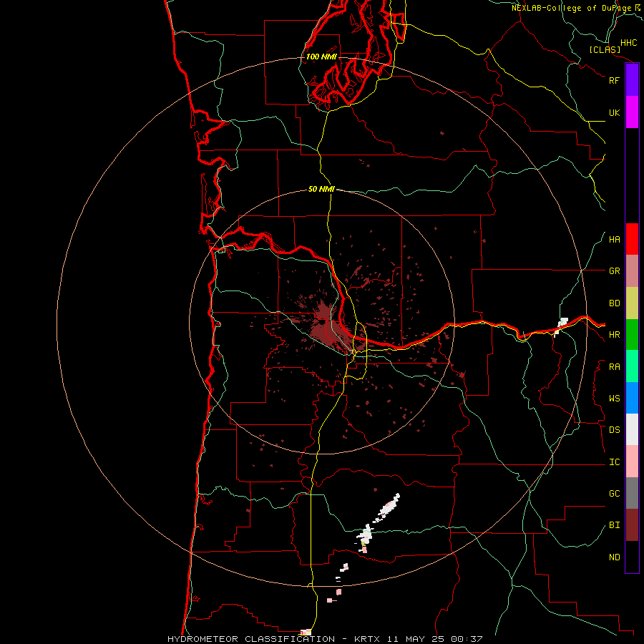Click the GR legend label
Screen dimensions: 644x644
[615, 271]
